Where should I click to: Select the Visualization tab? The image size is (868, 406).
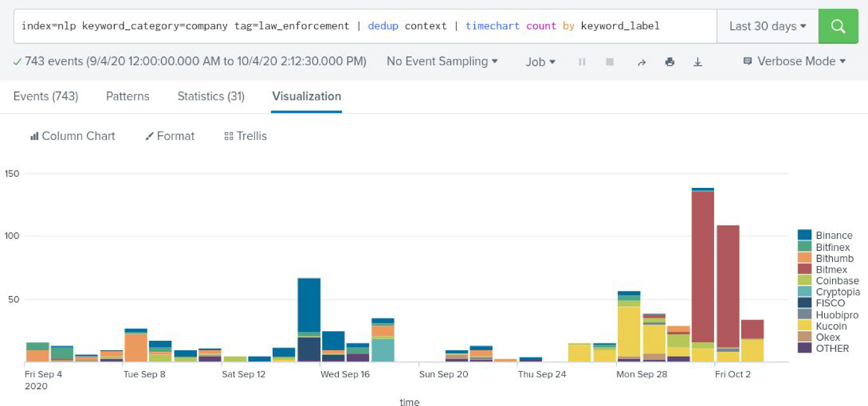tap(306, 96)
